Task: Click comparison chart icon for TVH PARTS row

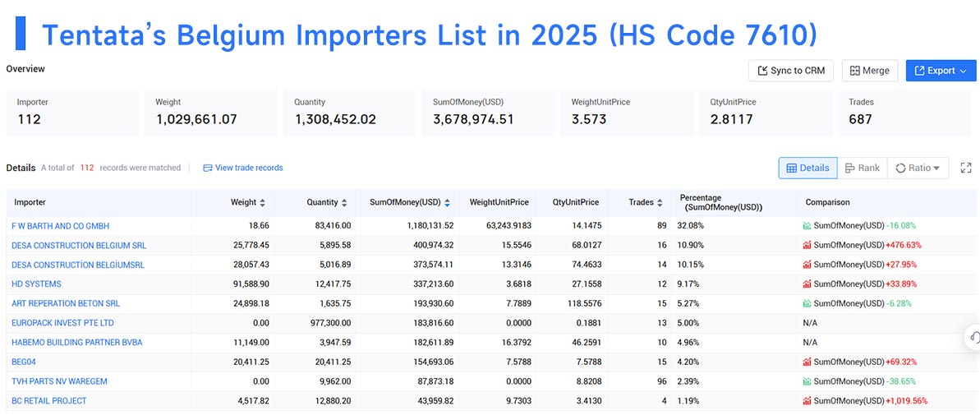Action: pos(807,381)
